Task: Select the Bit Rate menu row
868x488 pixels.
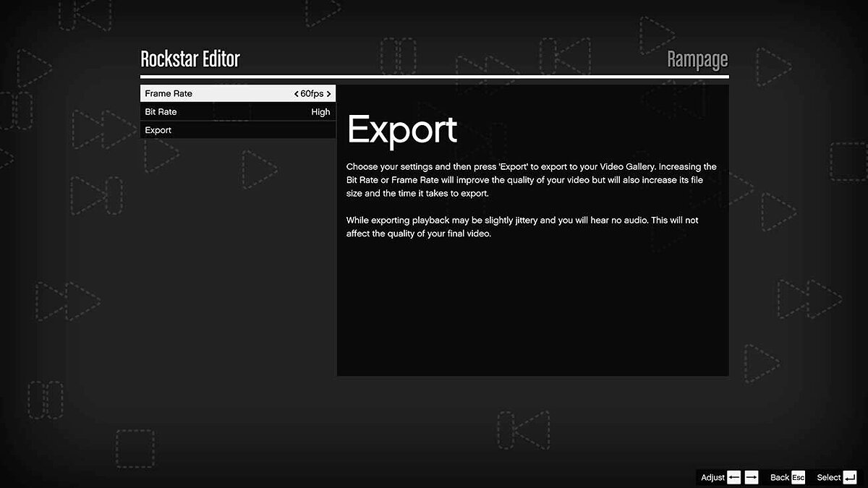Action: [x=217, y=112]
